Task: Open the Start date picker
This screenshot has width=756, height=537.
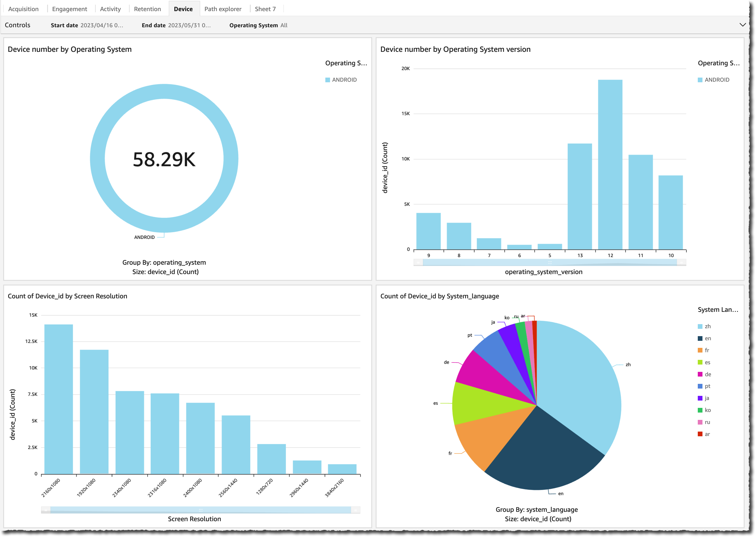Action: pyautogui.click(x=102, y=25)
